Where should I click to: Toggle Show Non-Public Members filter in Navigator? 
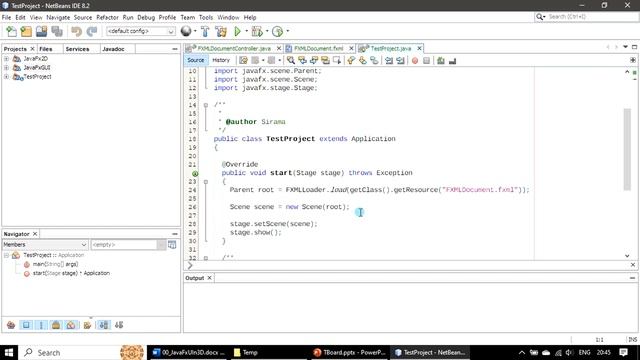click(56, 325)
